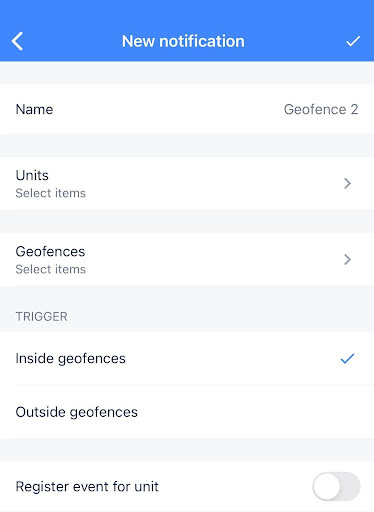The width and height of the screenshot is (374, 512).
Task: Tap the Geofences heading text
Action: [x=50, y=251]
